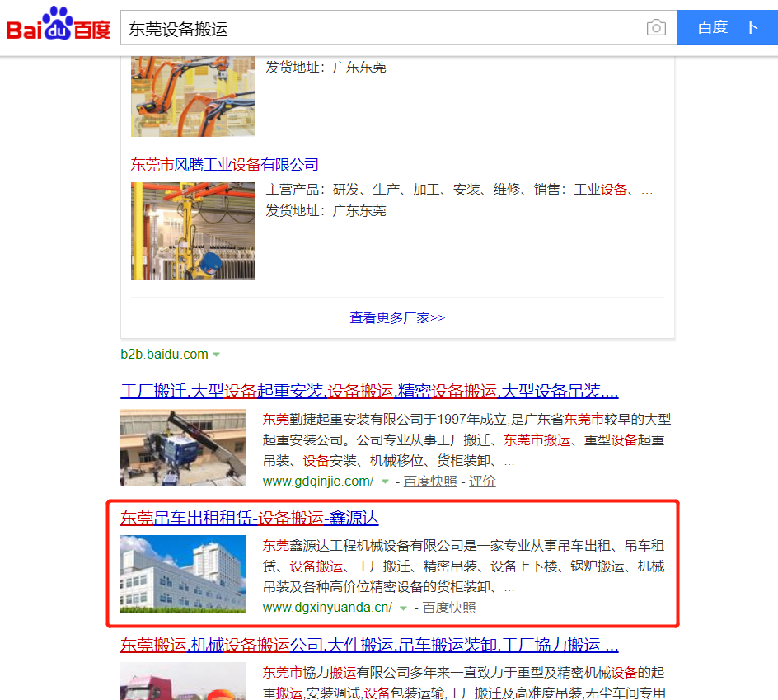Open 查看更多厂家 link
This screenshot has width=778, height=700.
[397, 317]
